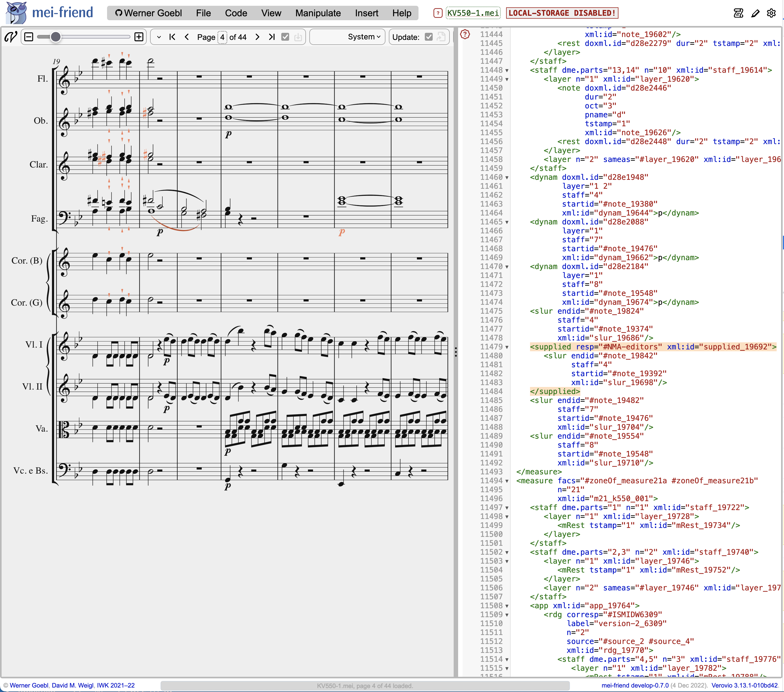Jump to the last page of the score

click(x=272, y=37)
